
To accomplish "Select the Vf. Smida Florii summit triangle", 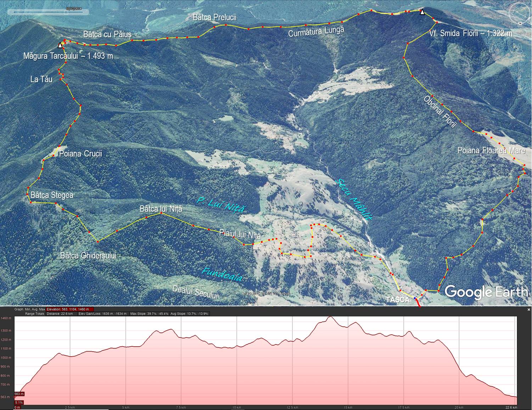I will 422,12.
